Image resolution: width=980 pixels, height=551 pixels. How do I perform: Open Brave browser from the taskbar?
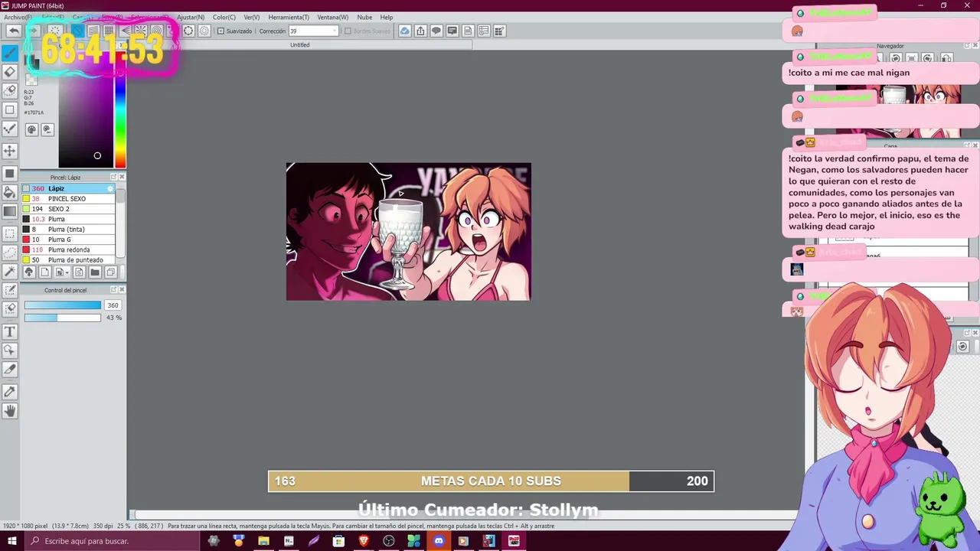pos(364,541)
